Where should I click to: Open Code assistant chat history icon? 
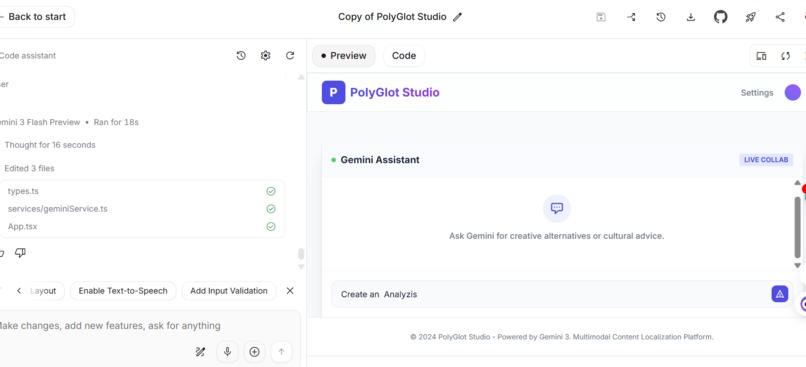[x=241, y=56]
